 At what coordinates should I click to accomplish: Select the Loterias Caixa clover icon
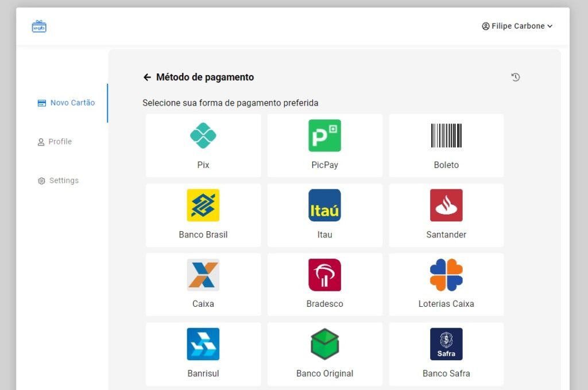click(x=446, y=275)
